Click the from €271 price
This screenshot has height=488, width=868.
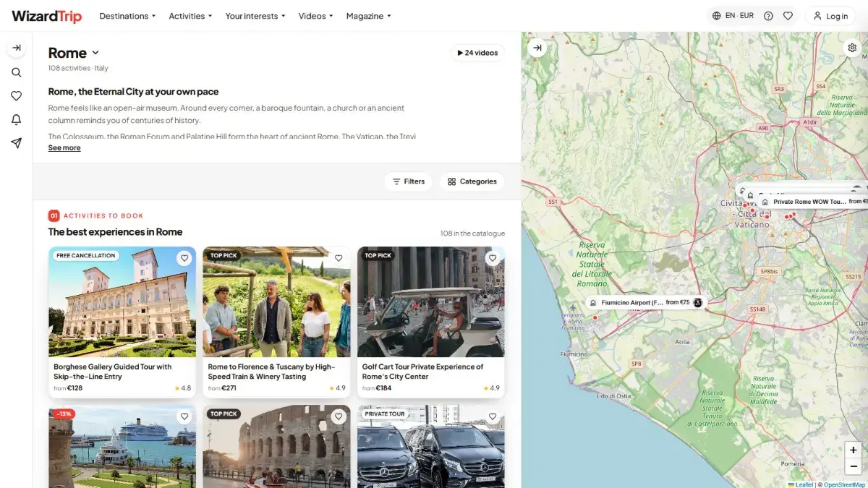click(222, 388)
